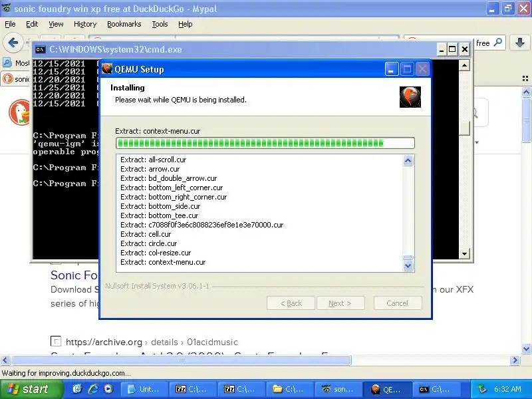
Task: Click the install log scroll up arrow
Action: tap(408, 160)
